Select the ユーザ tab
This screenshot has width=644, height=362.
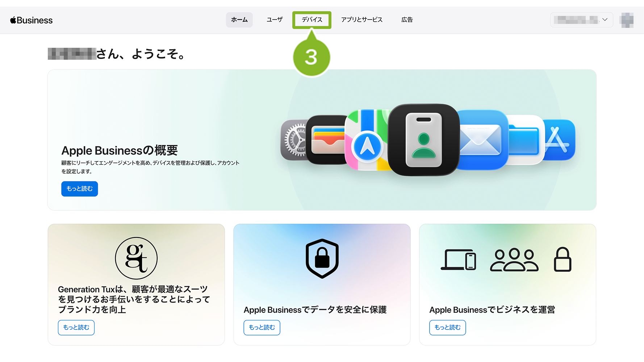[275, 20]
